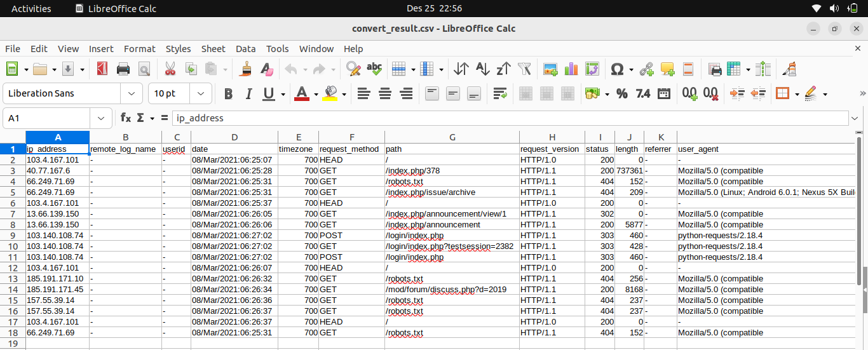
Task: Click the Show Draw Functions icon
Action: (790, 69)
